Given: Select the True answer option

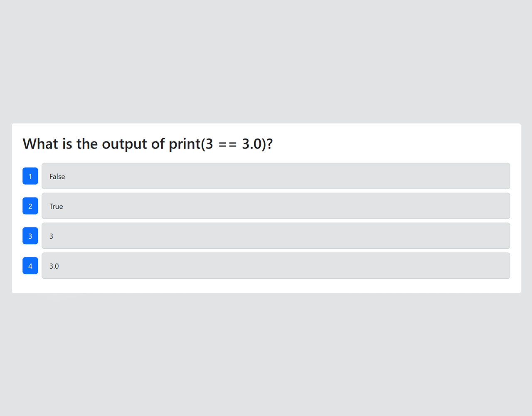Looking at the screenshot, I should click(276, 206).
